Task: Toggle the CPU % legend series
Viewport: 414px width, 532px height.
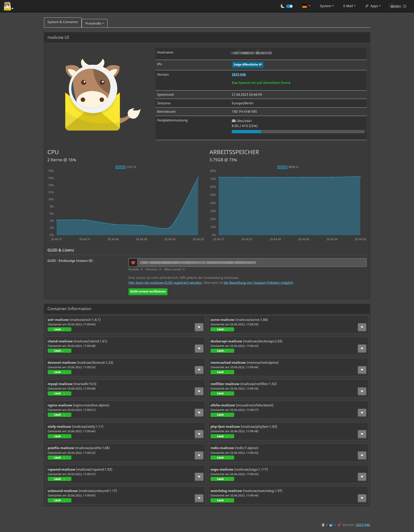Action: point(126,167)
